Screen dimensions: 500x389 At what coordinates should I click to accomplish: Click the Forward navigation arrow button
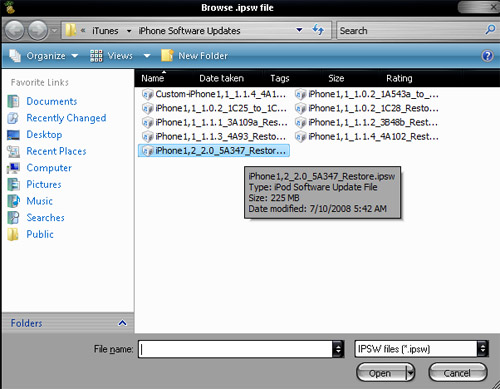coord(37,30)
